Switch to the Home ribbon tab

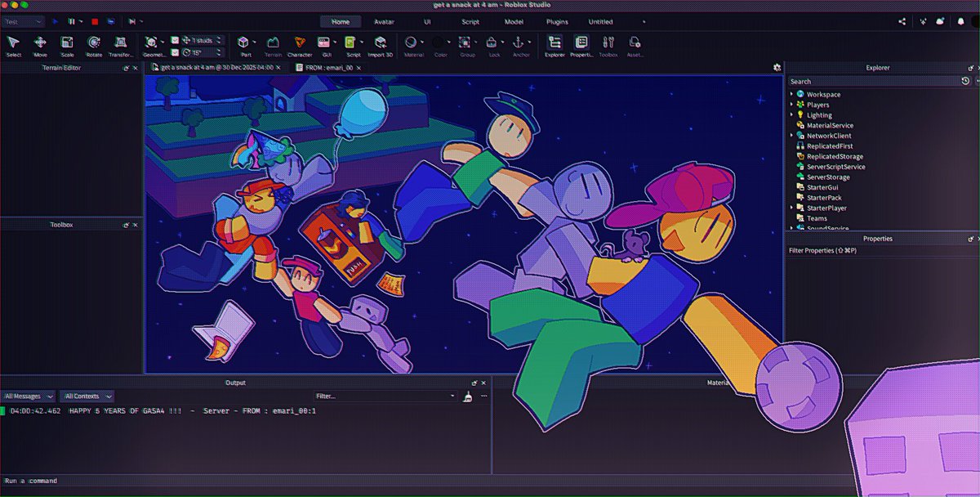[341, 22]
